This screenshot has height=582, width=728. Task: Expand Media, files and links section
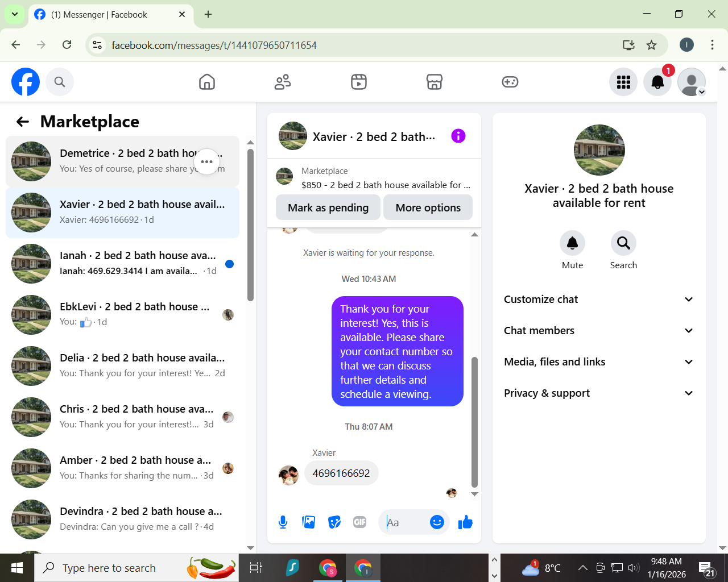click(599, 362)
